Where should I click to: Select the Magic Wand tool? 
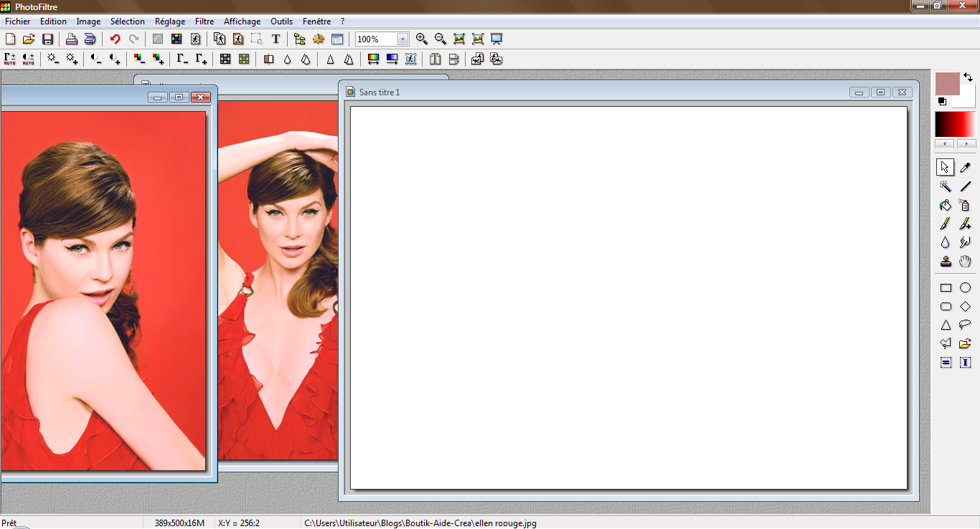pos(946,186)
